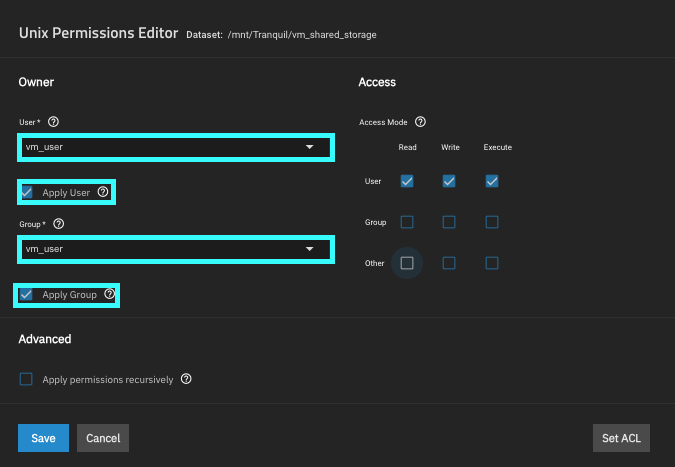
Task: Disable User Execute permission
Action: [x=491, y=181]
